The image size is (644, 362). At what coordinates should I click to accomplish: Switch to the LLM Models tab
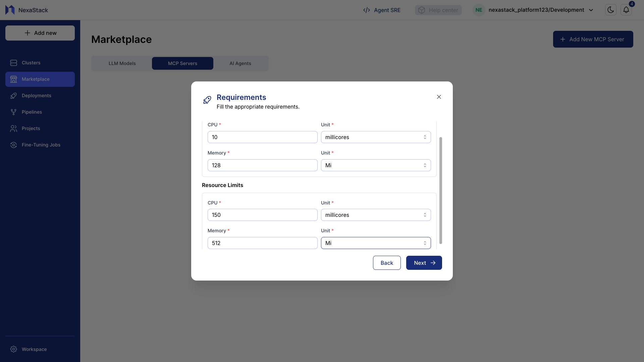pos(122,63)
